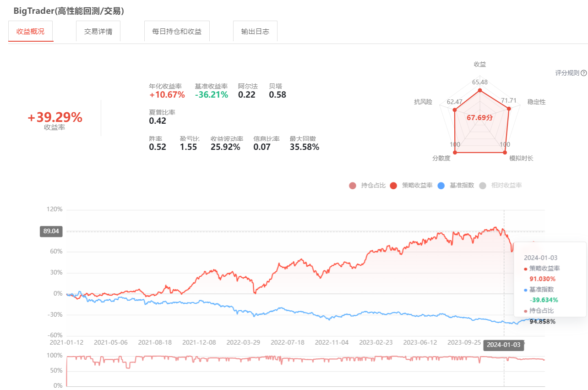Toggle the 基准指数 legend series
The width and height of the screenshot is (588, 390).
[x=456, y=186]
